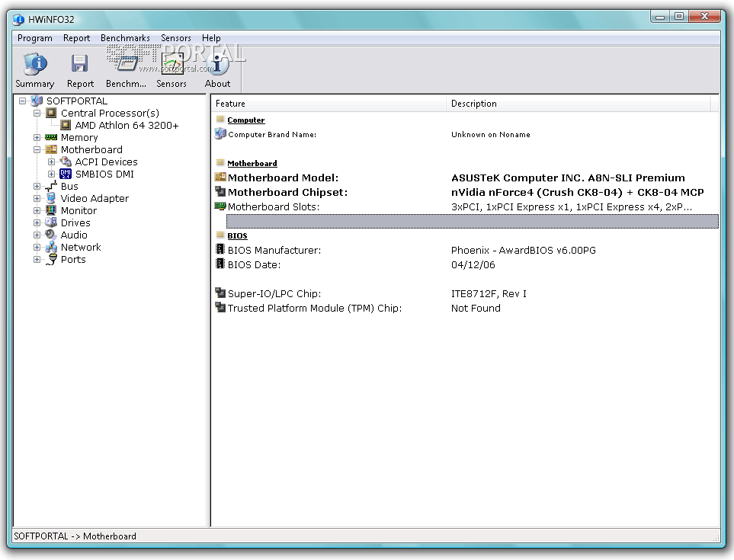
Task: Maximize the HWiNFO32 window
Action: click(679, 16)
